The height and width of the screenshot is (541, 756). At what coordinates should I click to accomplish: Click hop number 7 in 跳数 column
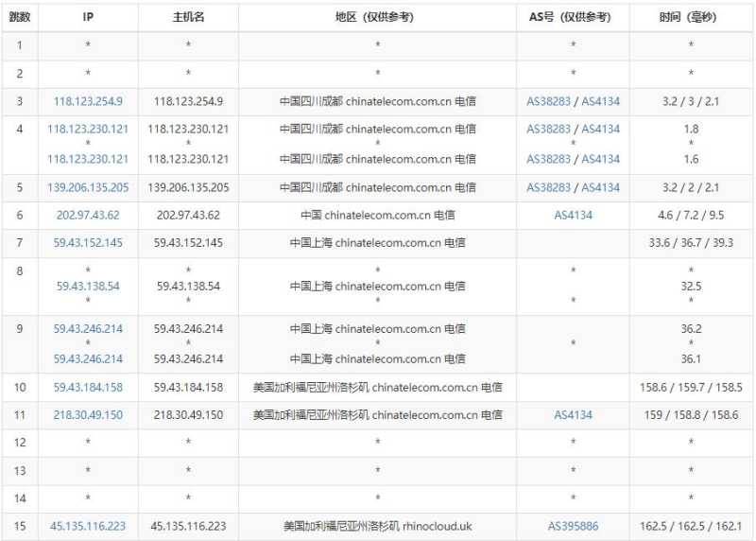(20, 243)
